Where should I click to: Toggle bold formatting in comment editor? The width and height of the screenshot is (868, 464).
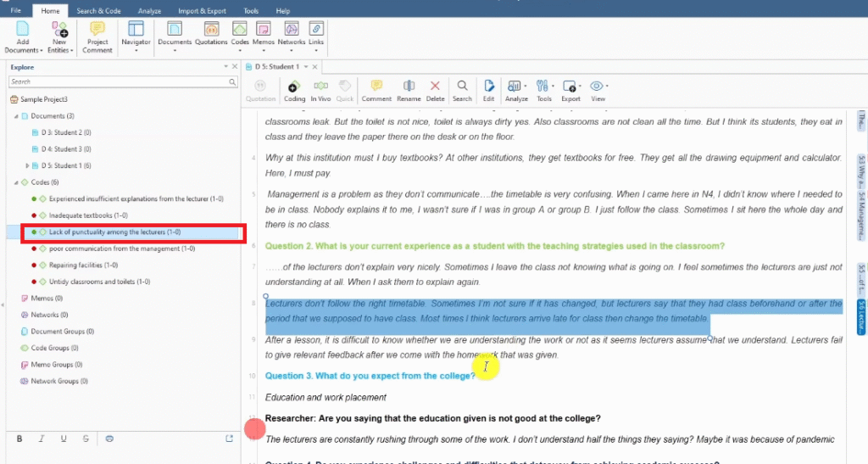pyautogui.click(x=19, y=439)
